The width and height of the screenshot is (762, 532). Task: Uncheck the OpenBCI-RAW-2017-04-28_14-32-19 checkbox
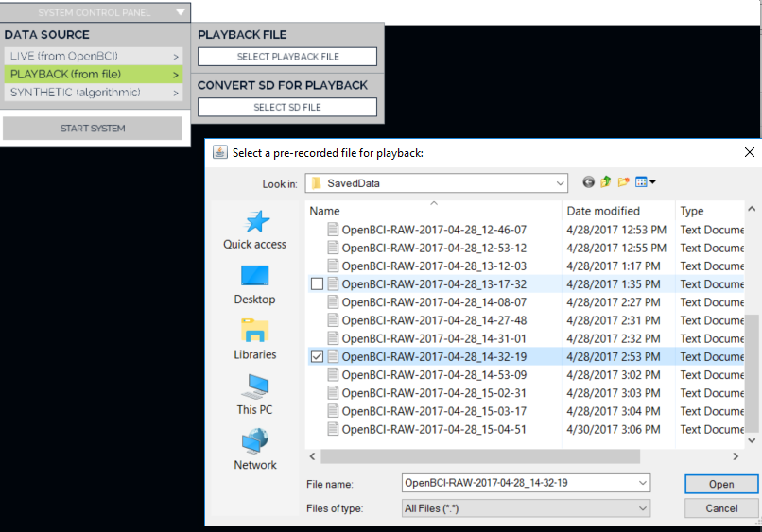[317, 356]
